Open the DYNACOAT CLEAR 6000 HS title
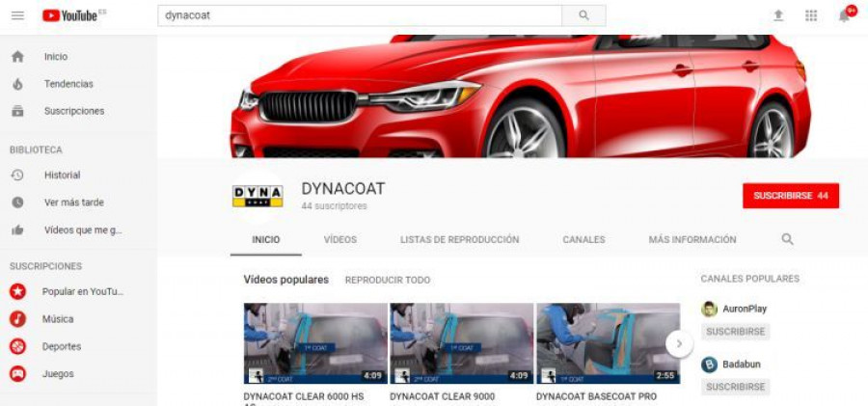The height and width of the screenshot is (406, 868). click(x=304, y=398)
